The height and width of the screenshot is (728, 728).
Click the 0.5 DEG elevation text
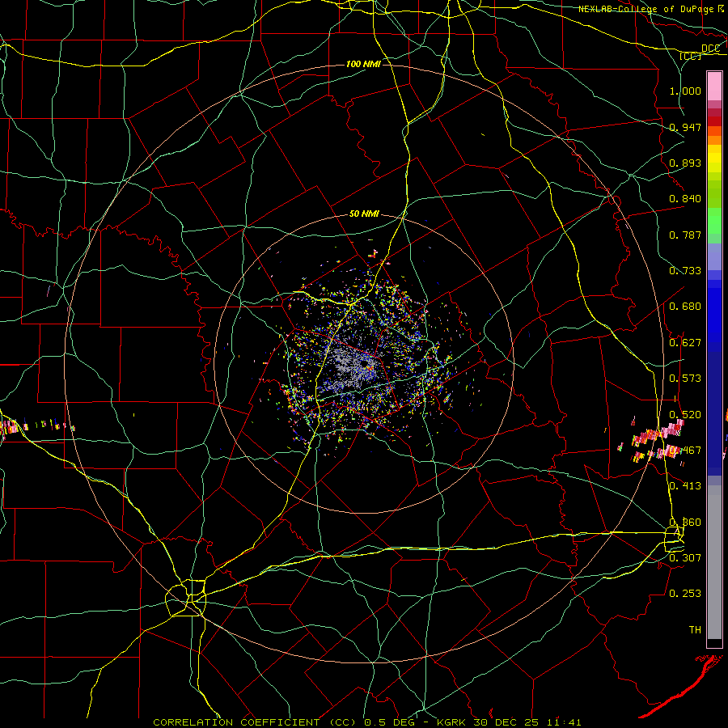click(x=390, y=722)
